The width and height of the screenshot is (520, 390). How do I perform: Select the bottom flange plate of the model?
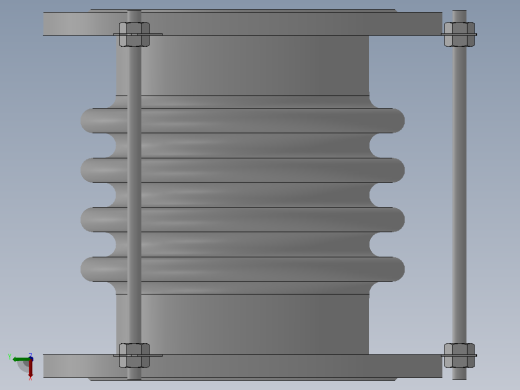[x=242, y=366]
